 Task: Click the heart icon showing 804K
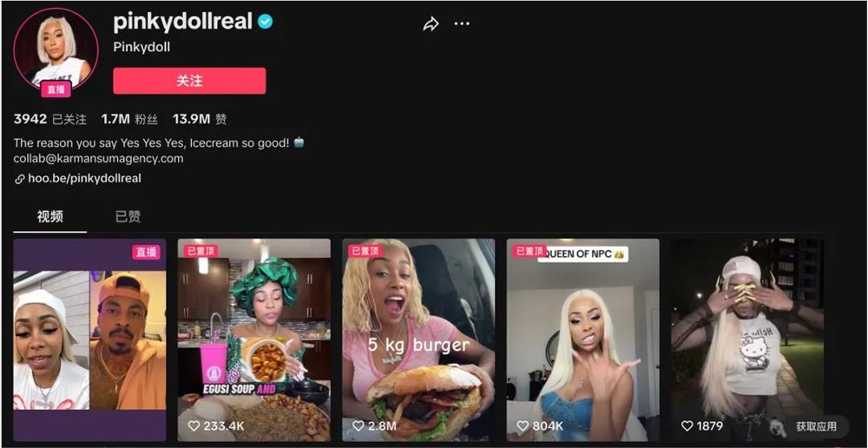[x=523, y=425]
